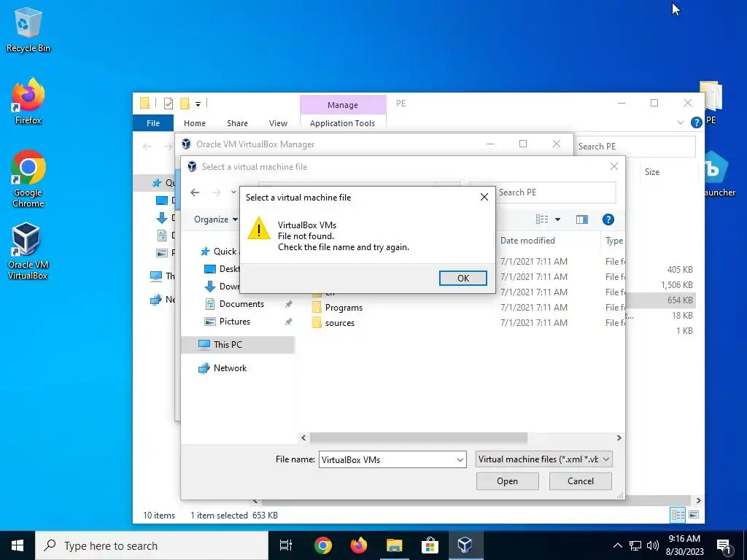Change view layout icon in file picker
Viewport: 747px width, 560px height.
542,219
